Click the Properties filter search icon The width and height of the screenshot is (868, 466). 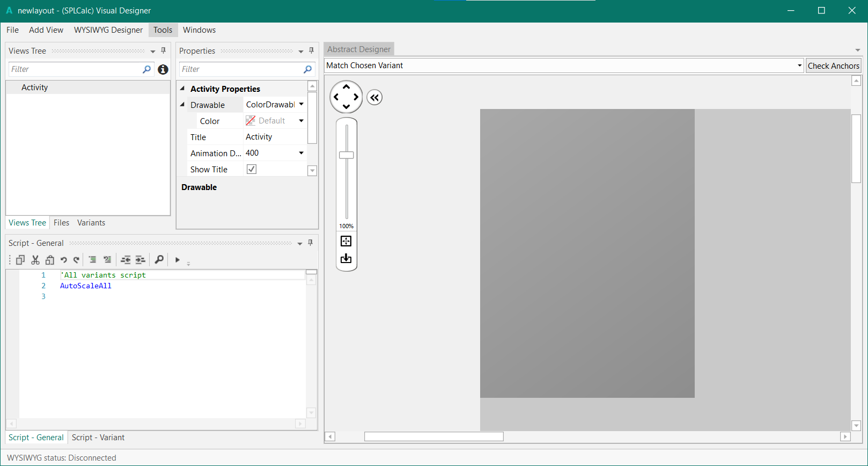coord(307,69)
